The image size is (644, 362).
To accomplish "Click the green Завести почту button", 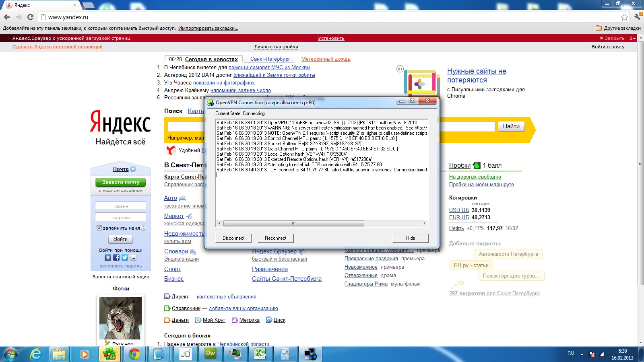I will point(121,182).
